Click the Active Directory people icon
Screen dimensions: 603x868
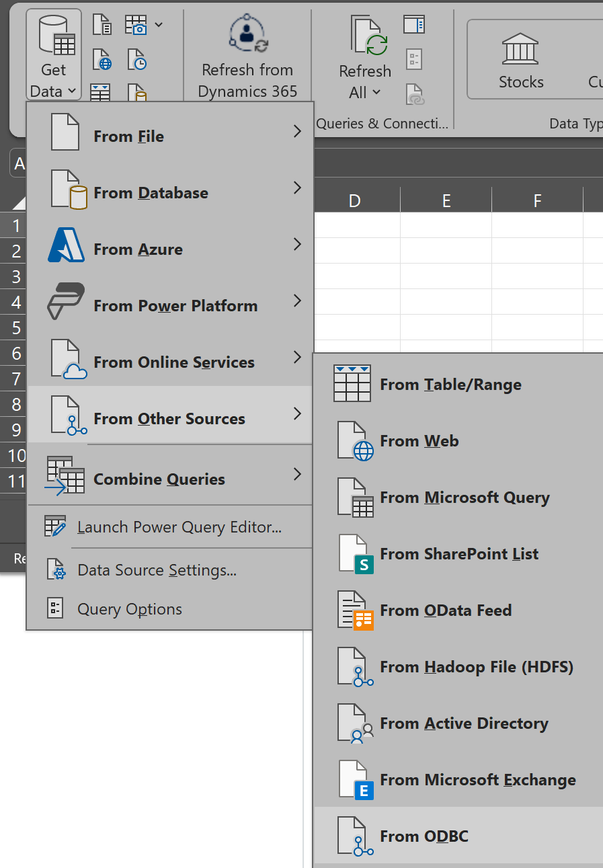355,723
